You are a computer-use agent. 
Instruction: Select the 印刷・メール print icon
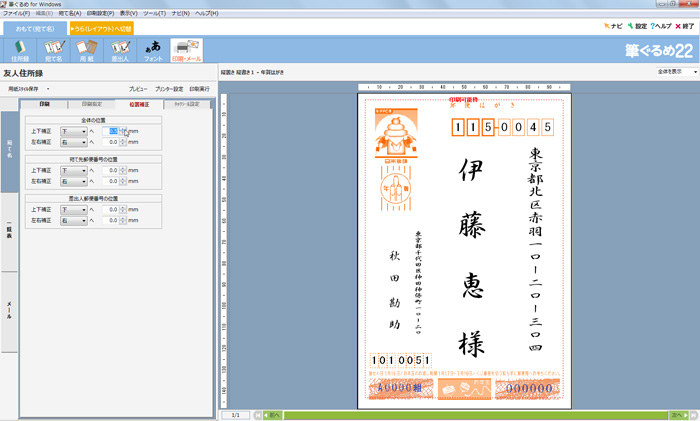[x=186, y=50]
